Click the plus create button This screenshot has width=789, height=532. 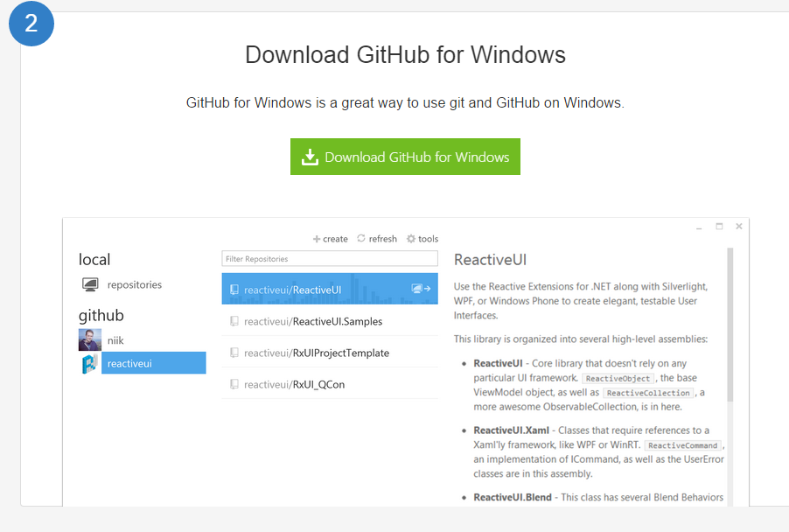coord(330,239)
